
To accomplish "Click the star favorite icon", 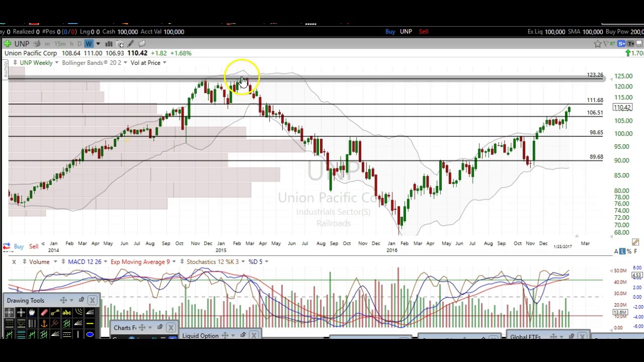I will point(597,44).
